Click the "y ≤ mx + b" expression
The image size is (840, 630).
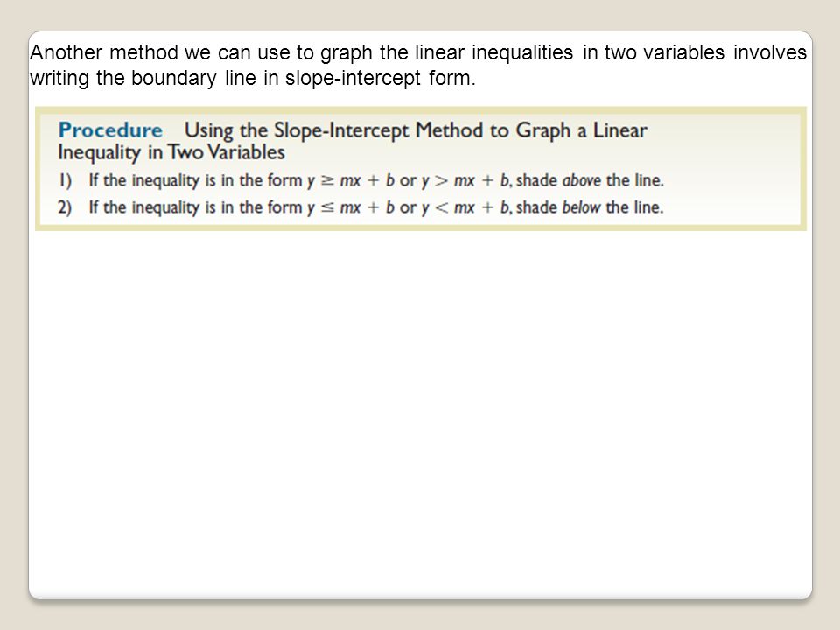(x=351, y=207)
